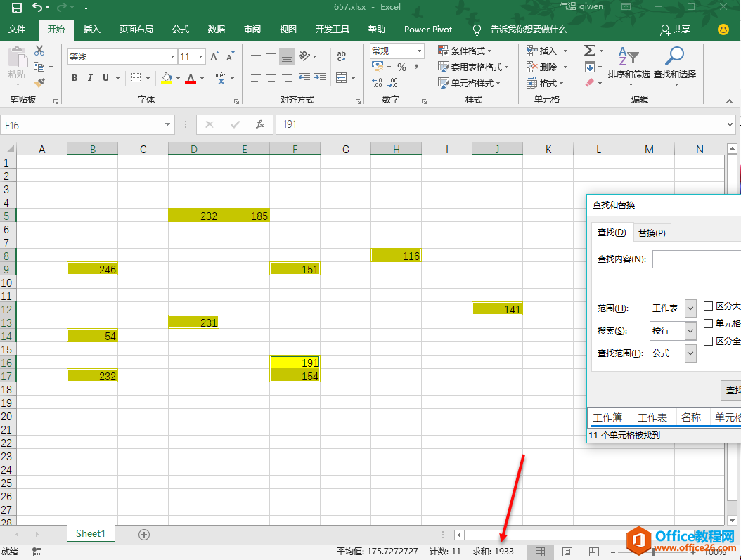The height and width of the screenshot is (560, 741).
Task: Click the Increase decimal icon
Action: tap(377, 83)
